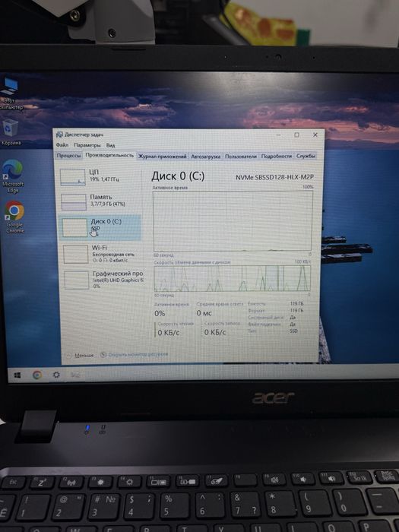Screen dimensions: 399x532
Task: Open Settings gear in the taskbar
Action: coord(56,375)
